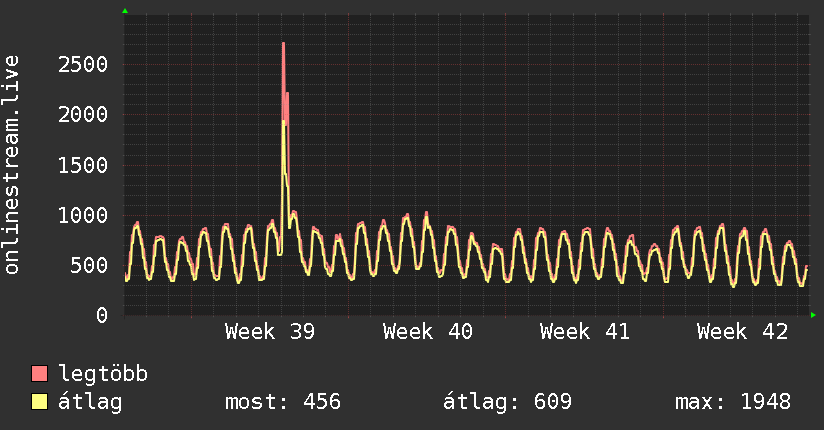Click the onlinestream.live vertical axis title
Viewport: 824px width, 430px height.
12,165
